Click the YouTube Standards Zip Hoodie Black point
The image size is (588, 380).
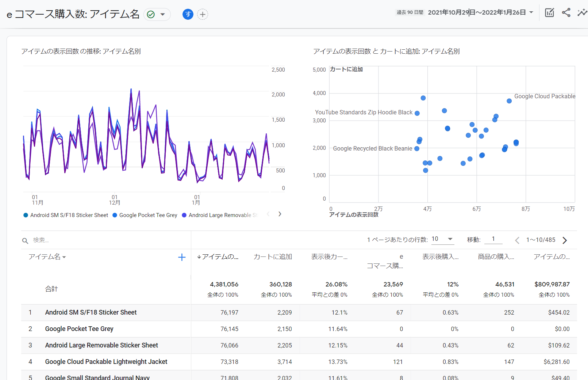pos(417,113)
